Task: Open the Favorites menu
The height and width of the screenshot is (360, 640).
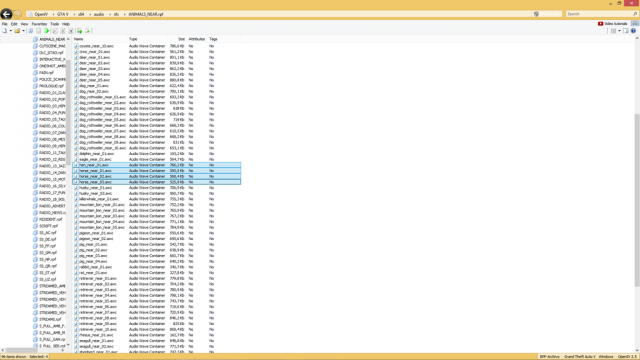Action: (39, 24)
